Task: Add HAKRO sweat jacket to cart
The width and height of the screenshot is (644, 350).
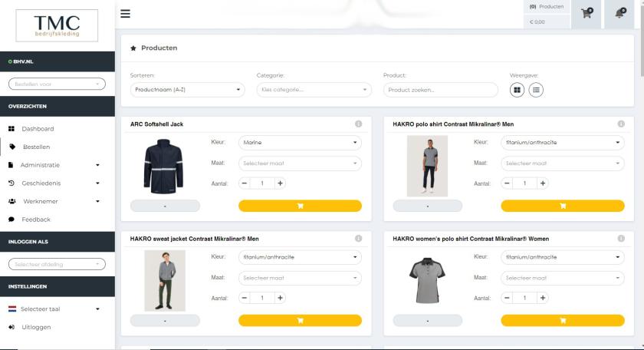Action: 301,320
